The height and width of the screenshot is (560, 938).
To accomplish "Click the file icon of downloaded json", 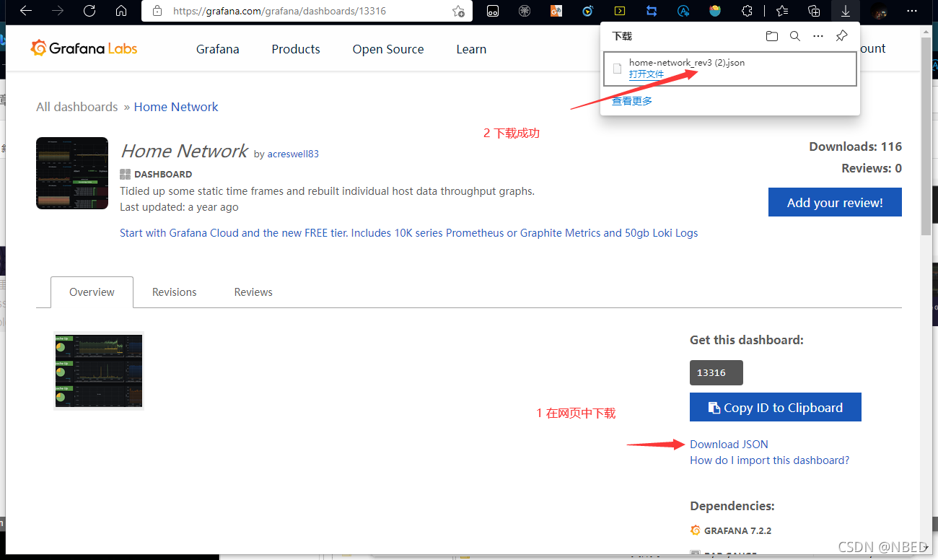I will coord(617,69).
